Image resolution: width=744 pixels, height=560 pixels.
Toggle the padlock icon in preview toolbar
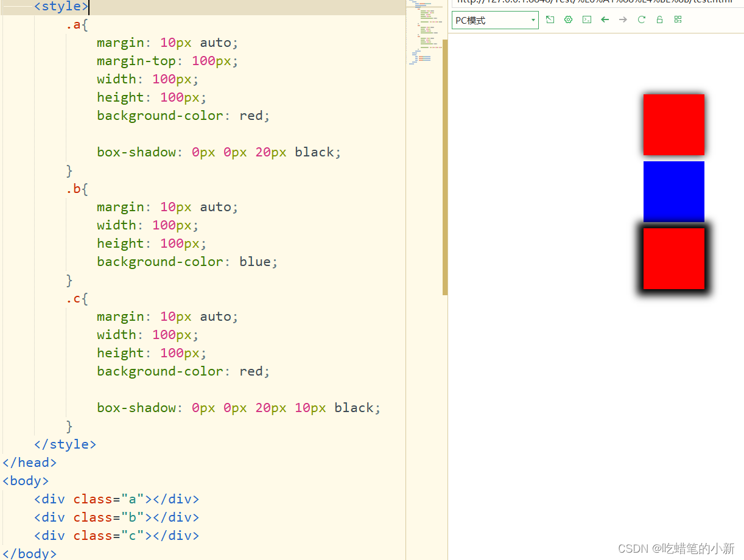659,19
